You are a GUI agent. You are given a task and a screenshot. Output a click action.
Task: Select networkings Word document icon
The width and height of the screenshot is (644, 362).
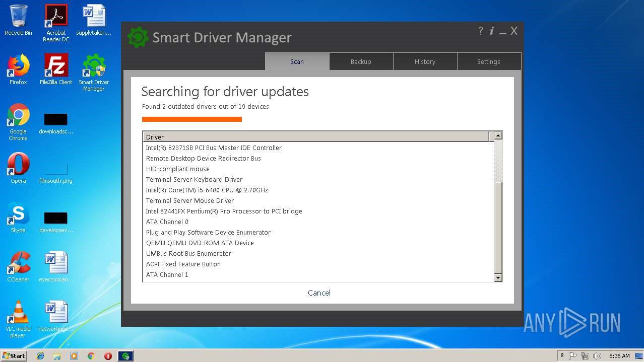coord(56,316)
